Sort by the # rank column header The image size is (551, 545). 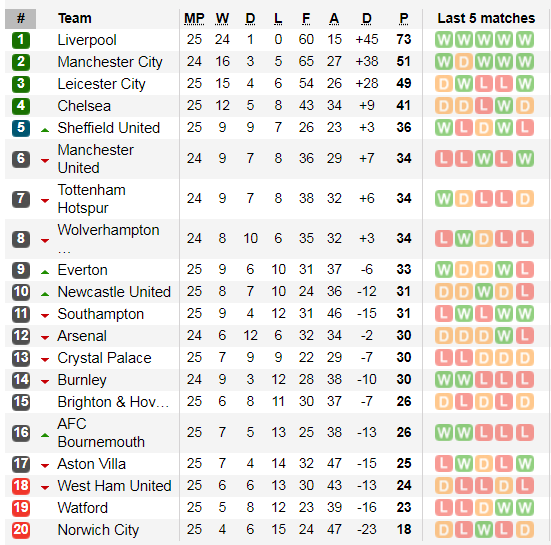[21, 18]
